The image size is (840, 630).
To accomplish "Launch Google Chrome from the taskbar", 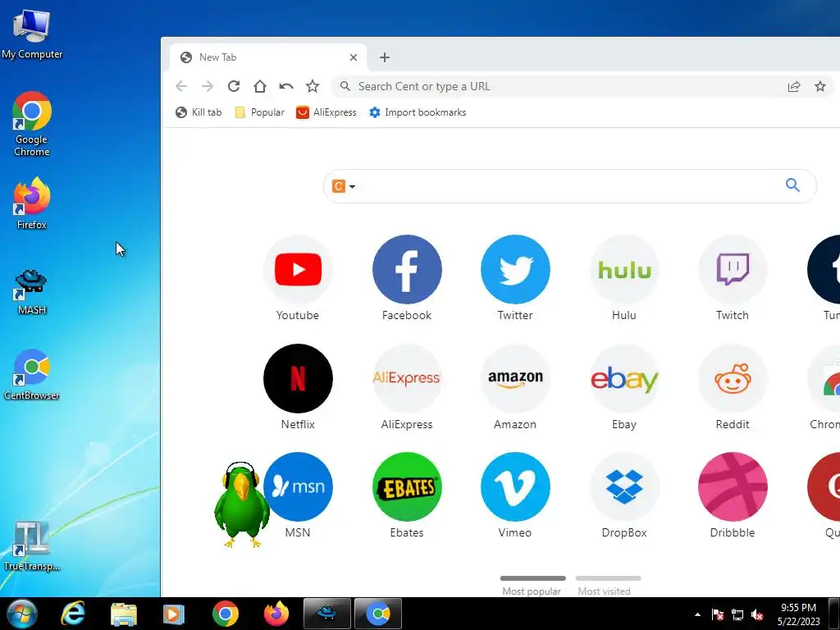I will (x=225, y=614).
